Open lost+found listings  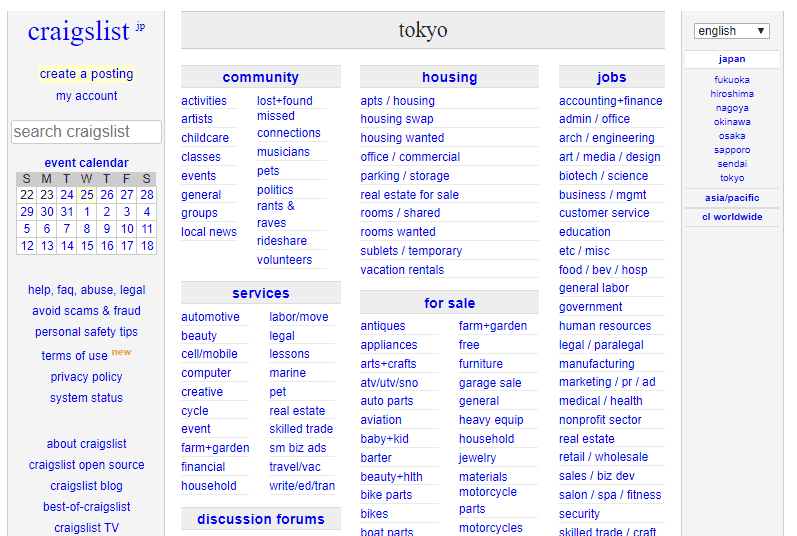tap(285, 101)
